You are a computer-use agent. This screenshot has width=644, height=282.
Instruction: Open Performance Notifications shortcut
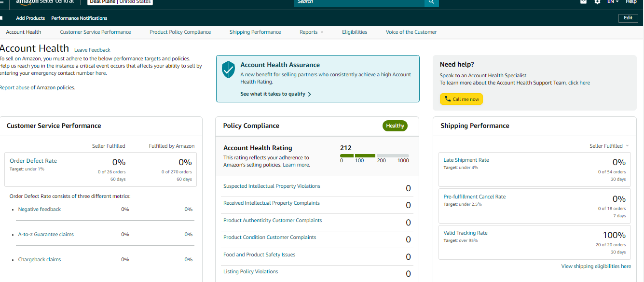click(x=79, y=18)
